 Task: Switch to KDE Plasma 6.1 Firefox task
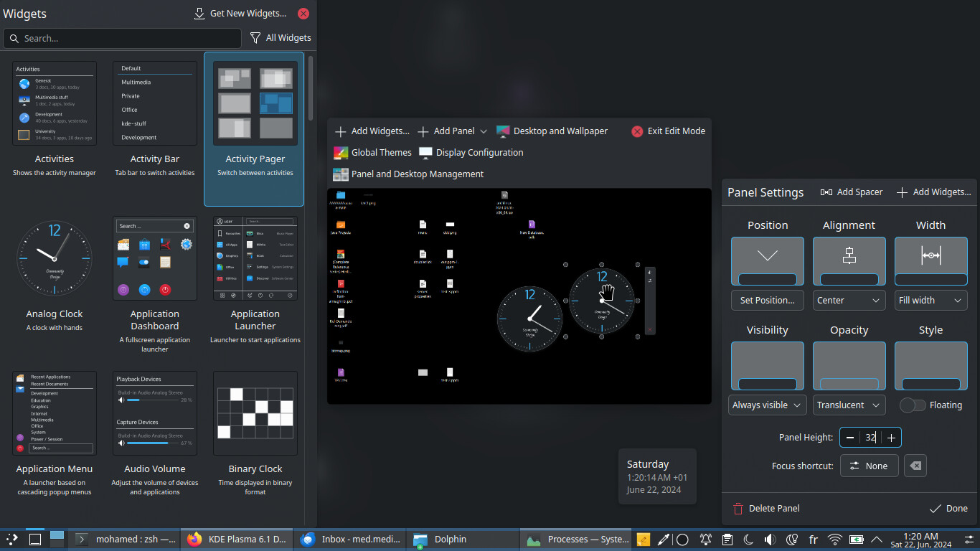tap(238, 540)
